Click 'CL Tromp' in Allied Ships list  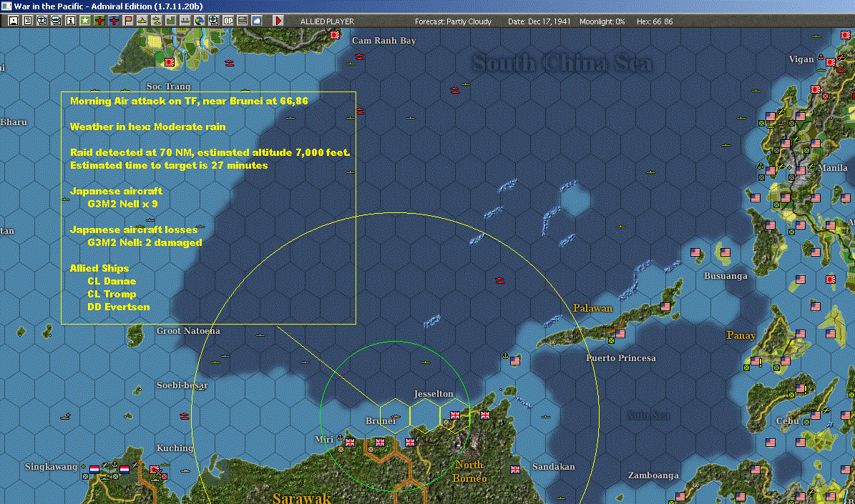click(112, 295)
